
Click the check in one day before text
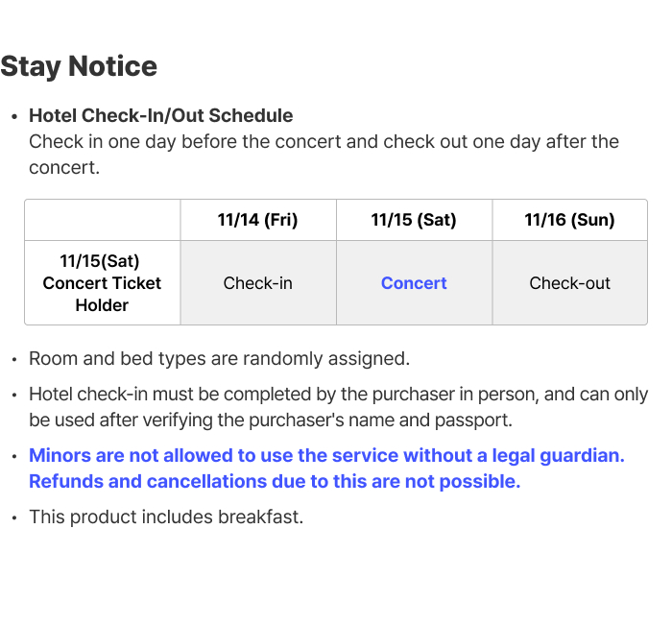324,155
